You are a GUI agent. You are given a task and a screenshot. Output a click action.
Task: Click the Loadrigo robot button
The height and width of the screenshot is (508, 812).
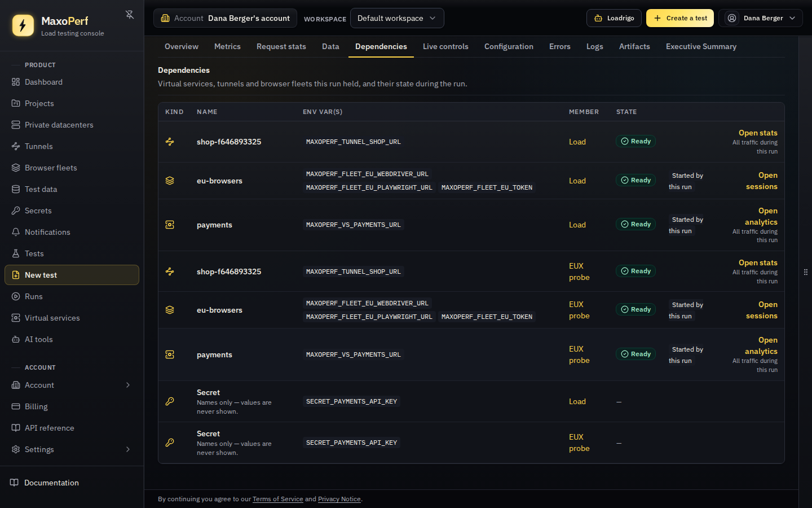(614, 18)
